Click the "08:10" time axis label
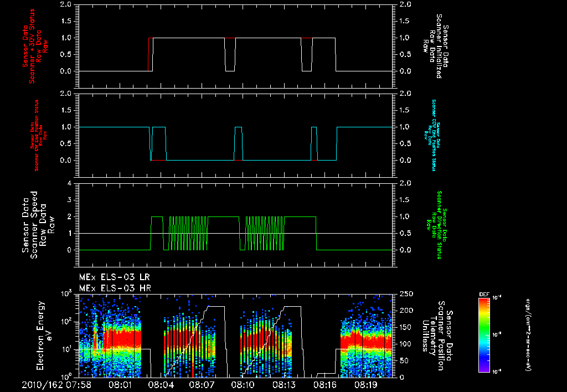The width and height of the screenshot is (567, 392). point(243,385)
